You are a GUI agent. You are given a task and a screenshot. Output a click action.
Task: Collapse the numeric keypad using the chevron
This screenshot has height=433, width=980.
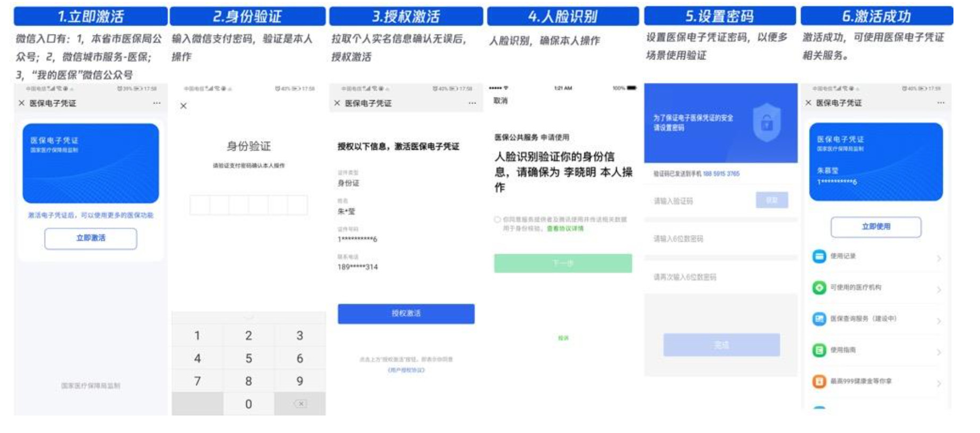click(x=248, y=317)
